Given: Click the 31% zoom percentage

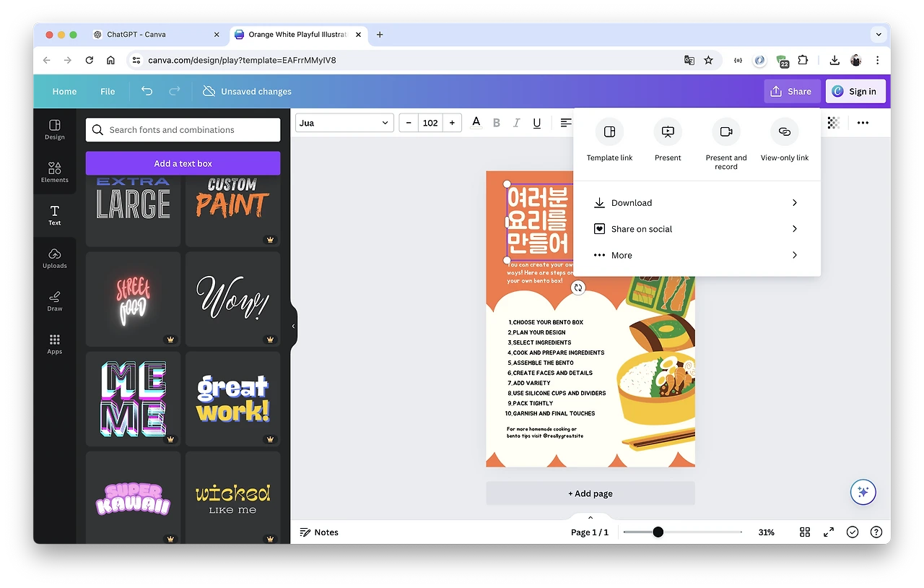Looking at the screenshot, I should tap(766, 532).
